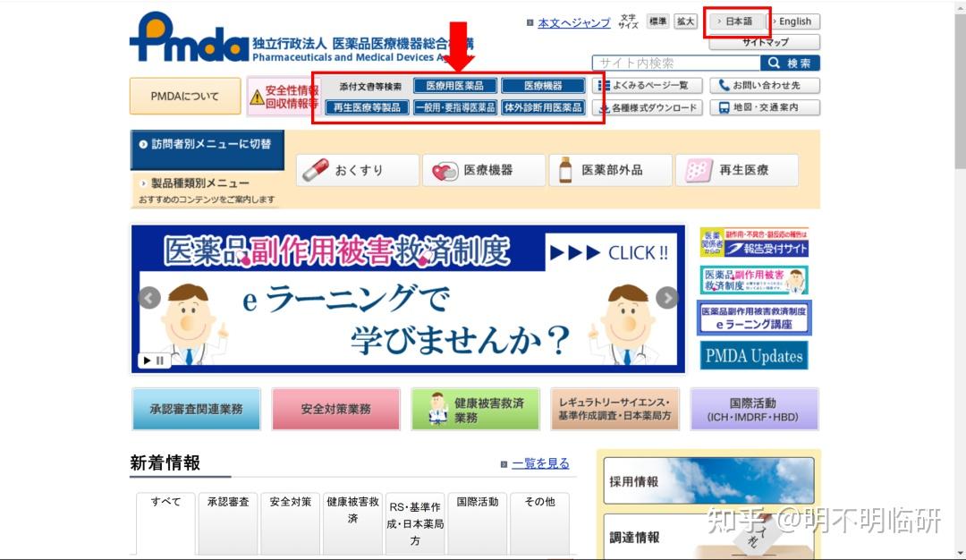Enable enlarged text with 拡大
The width and height of the screenshot is (966, 560).
point(684,21)
